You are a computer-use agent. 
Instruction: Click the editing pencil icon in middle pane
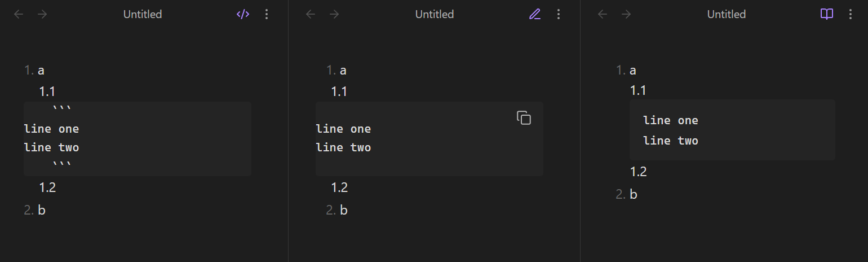[x=534, y=14]
